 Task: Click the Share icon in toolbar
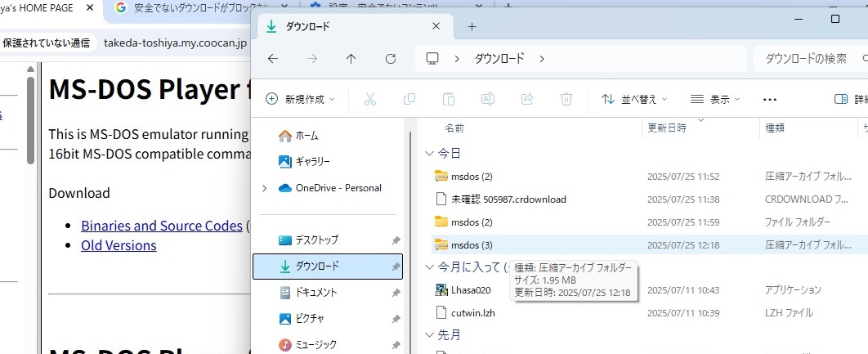pyautogui.click(x=527, y=99)
